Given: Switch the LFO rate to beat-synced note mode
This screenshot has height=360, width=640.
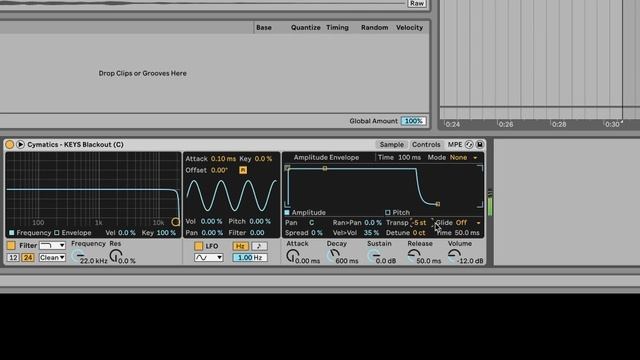Looking at the screenshot, I should (x=259, y=246).
